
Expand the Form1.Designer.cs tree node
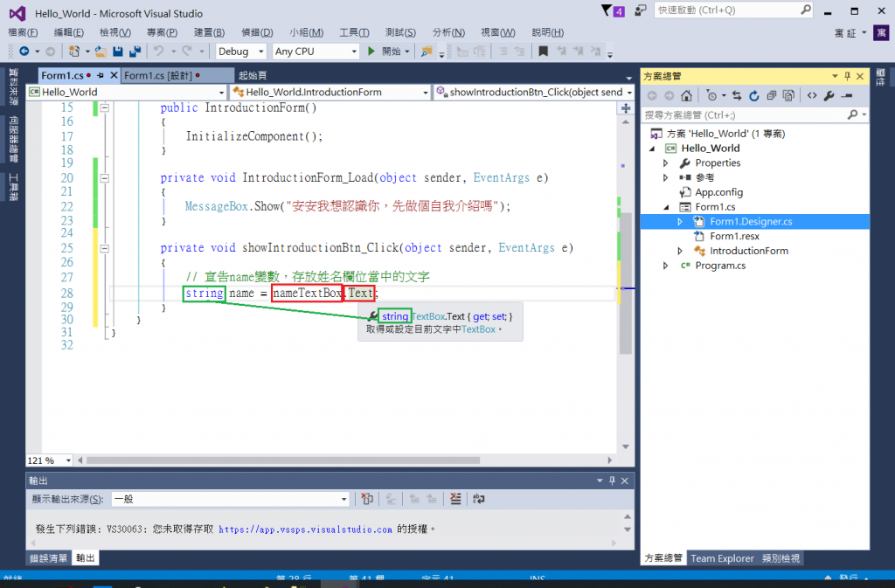680,222
